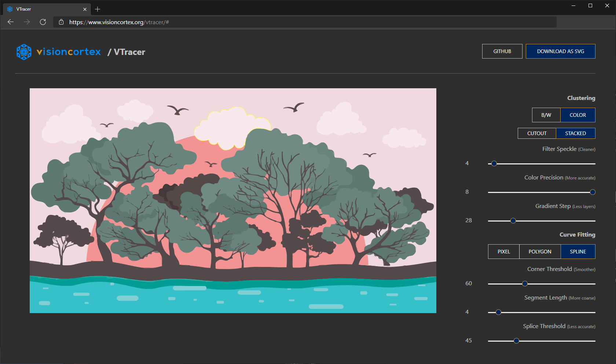
Task: Click the visioncortex snowflake logo
Action: [23, 52]
